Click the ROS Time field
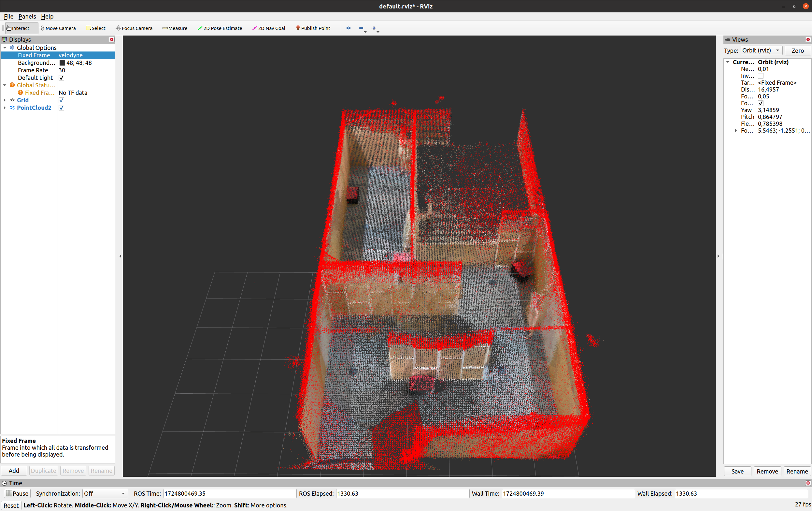Viewport: 812px width, 511px height. coord(229,493)
